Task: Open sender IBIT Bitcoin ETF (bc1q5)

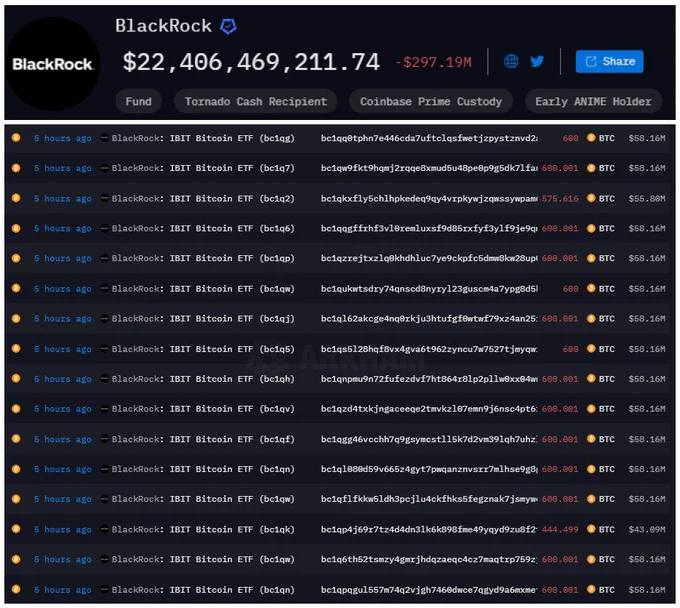Action: tap(203, 349)
